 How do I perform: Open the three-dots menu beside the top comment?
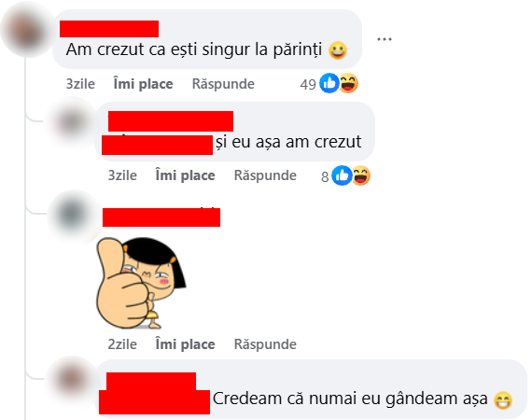coord(385,40)
